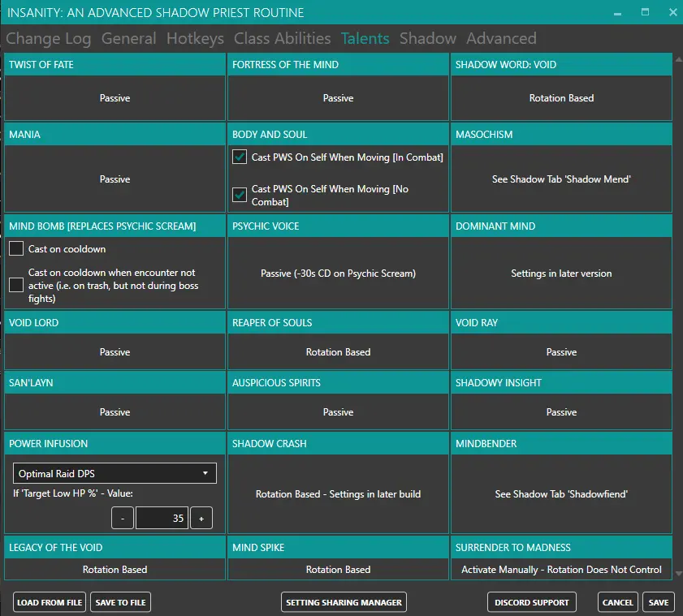Open Discord Support
683x616 pixels.
[532, 602]
